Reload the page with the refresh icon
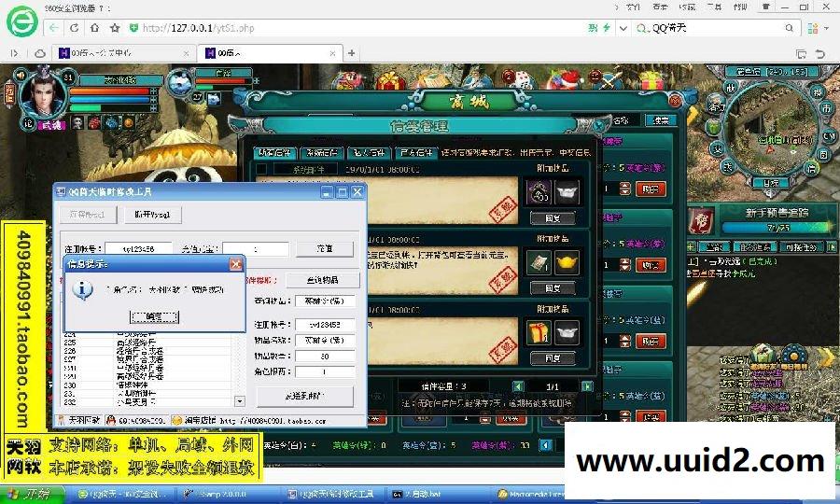840x504 pixels. 75,28
